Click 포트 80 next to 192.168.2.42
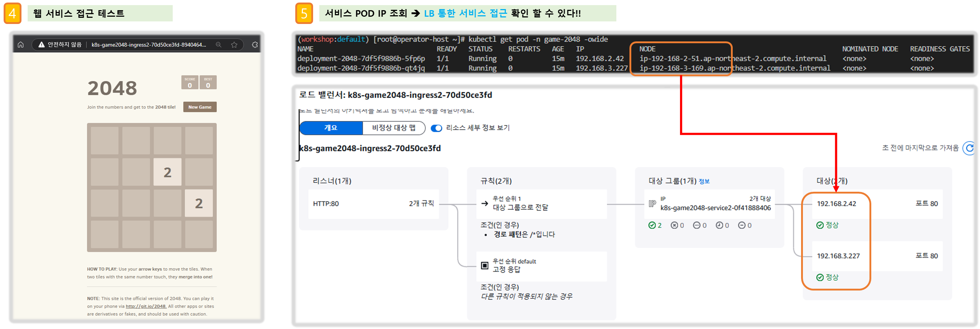 point(926,204)
